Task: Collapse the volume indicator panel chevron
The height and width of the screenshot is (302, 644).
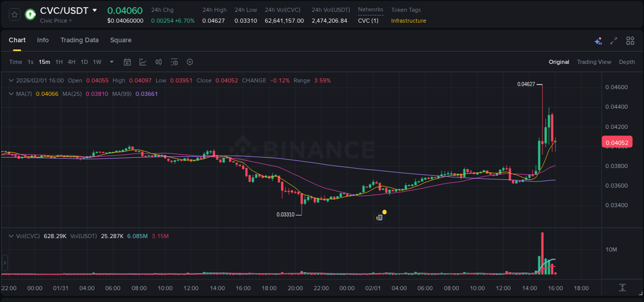Action: 11,236
